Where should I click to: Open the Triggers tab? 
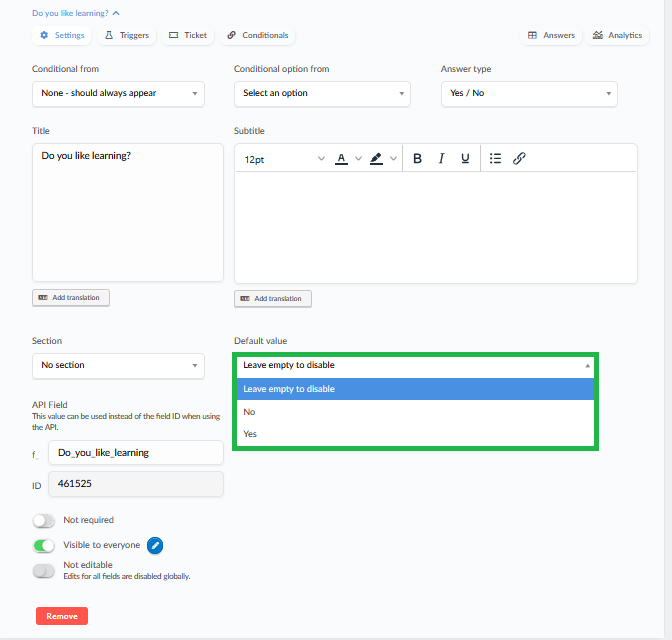(x=127, y=35)
